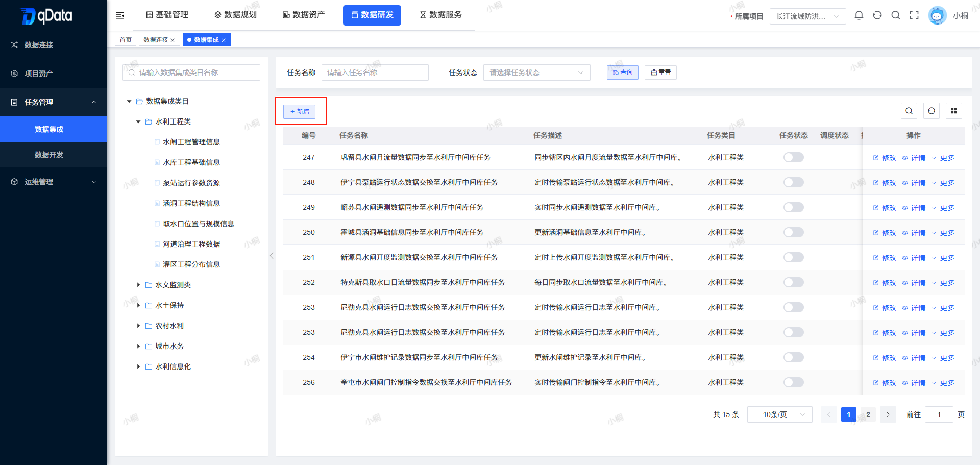View 详情 for task 254
The width and height of the screenshot is (980, 465).
click(914, 358)
